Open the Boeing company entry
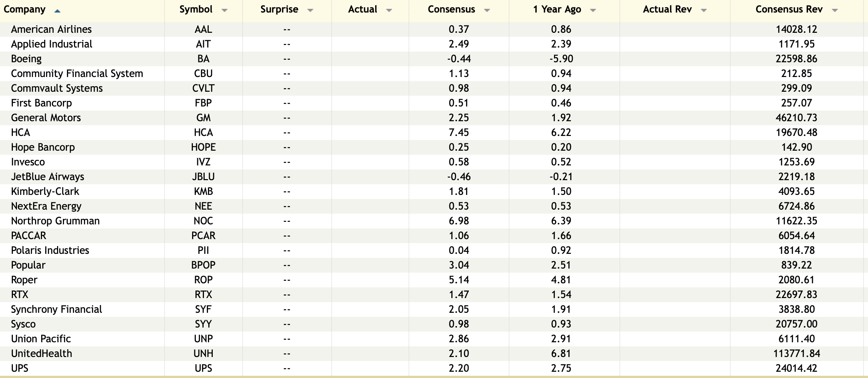The width and height of the screenshot is (868, 378). point(26,59)
